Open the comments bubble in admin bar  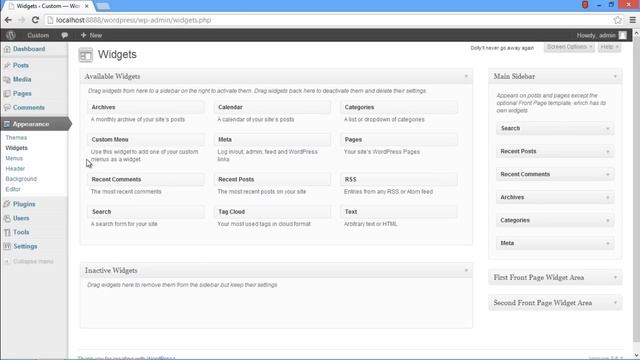[64, 36]
